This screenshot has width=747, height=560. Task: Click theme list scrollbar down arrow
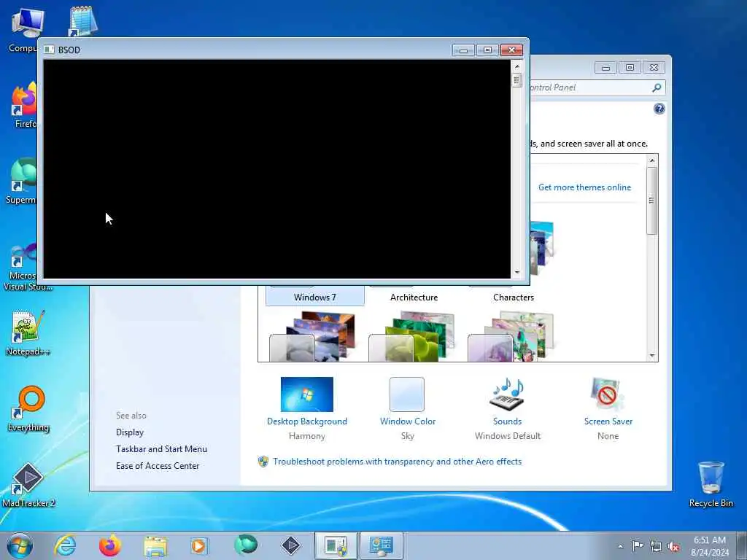point(652,356)
